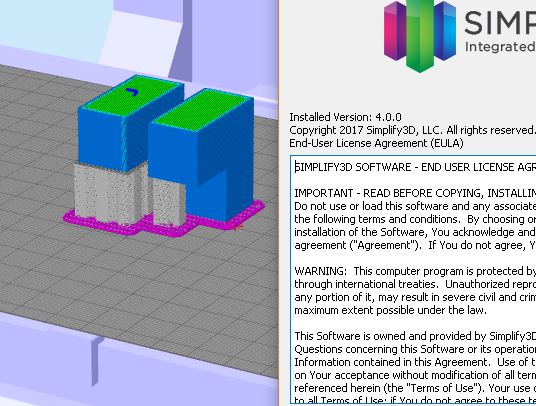Click the End-User License Agreement (EULA) label
Image resolution: width=536 pixels, height=406 pixels.
pos(376,143)
